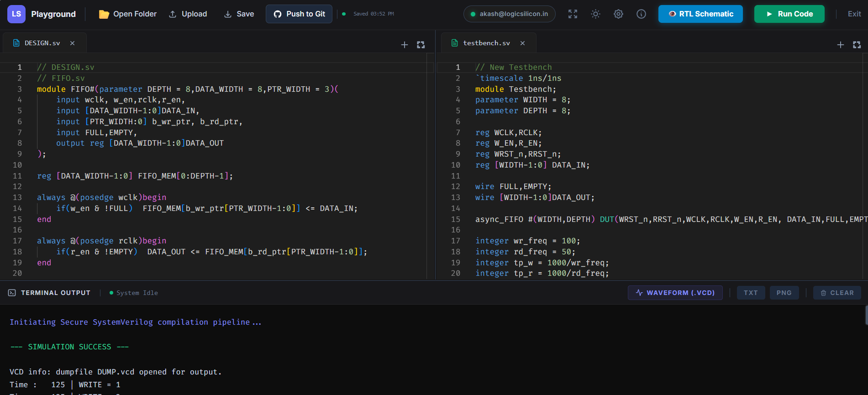Click 'VCD info: dumpfile DUMP.vcd' terminal line
868x395 pixels.
click(x=116, y=372)
